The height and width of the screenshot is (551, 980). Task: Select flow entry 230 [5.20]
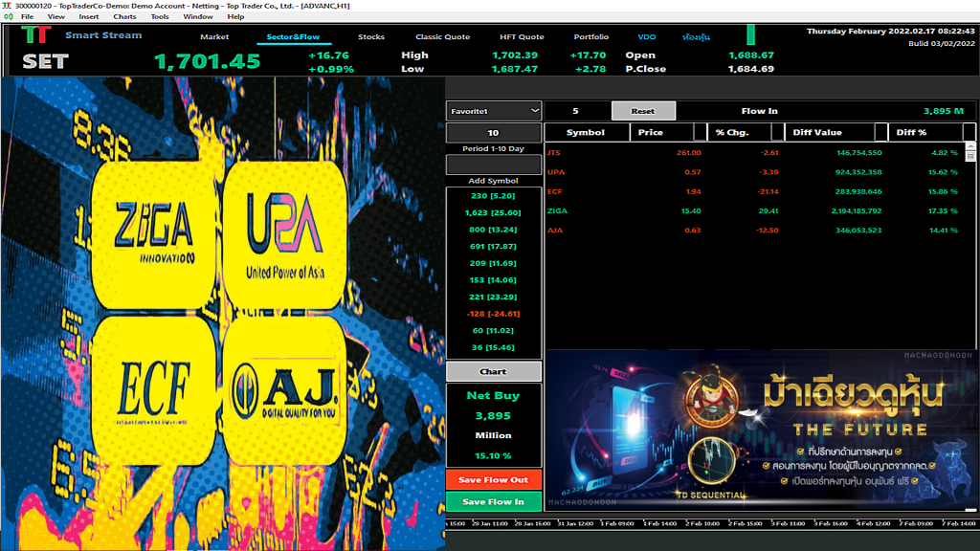(493, 195)
